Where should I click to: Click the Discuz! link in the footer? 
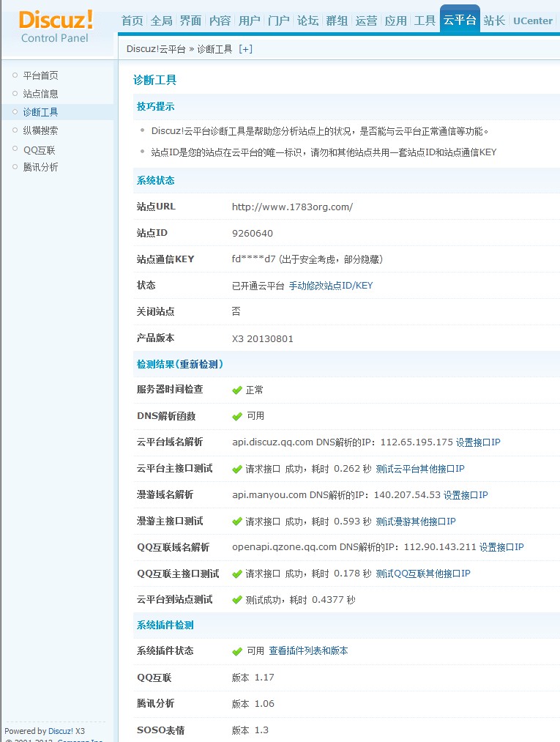coord(61,731)
